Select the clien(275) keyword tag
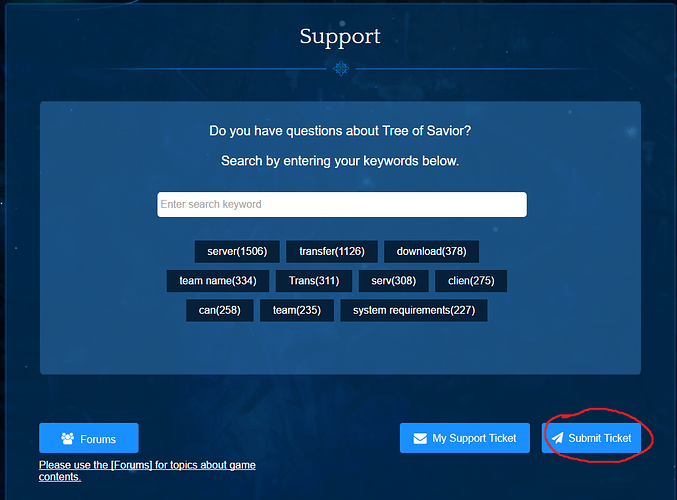 (471, 281)
